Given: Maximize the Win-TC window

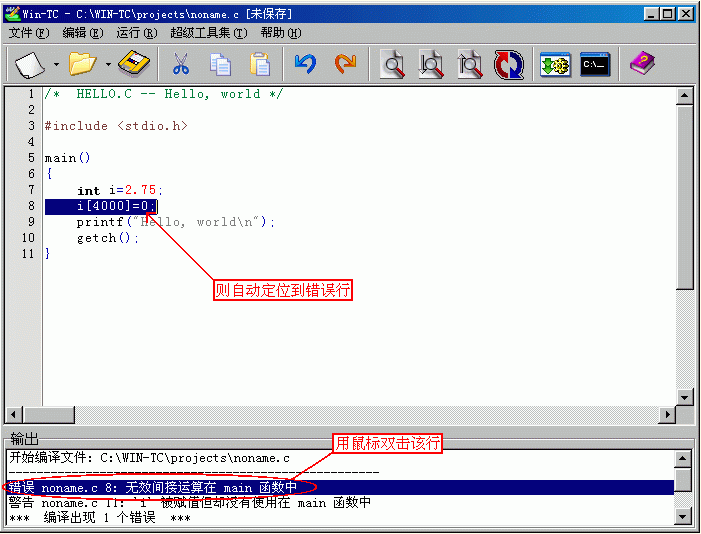Looking at the screenshot, I should point(667,14).
